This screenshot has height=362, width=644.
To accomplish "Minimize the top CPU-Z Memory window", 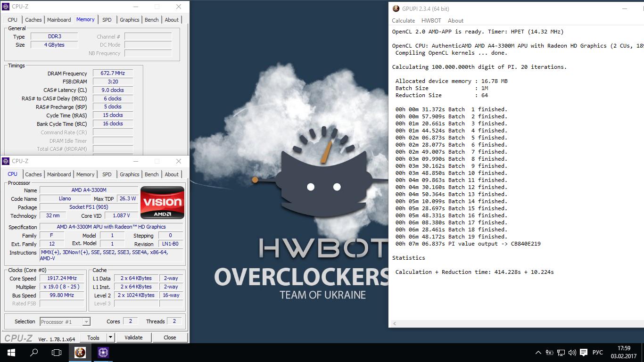I will (136, 7).
